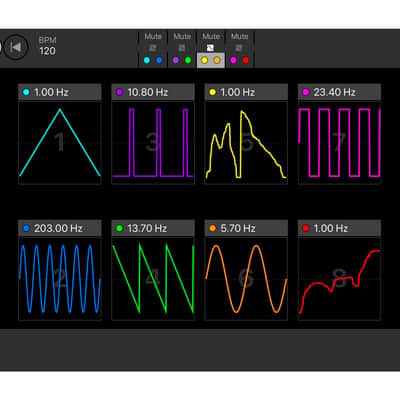The image size is (400, 400).
Task: Open the yellow custom waveform display 5
Action: click(246, 143)
